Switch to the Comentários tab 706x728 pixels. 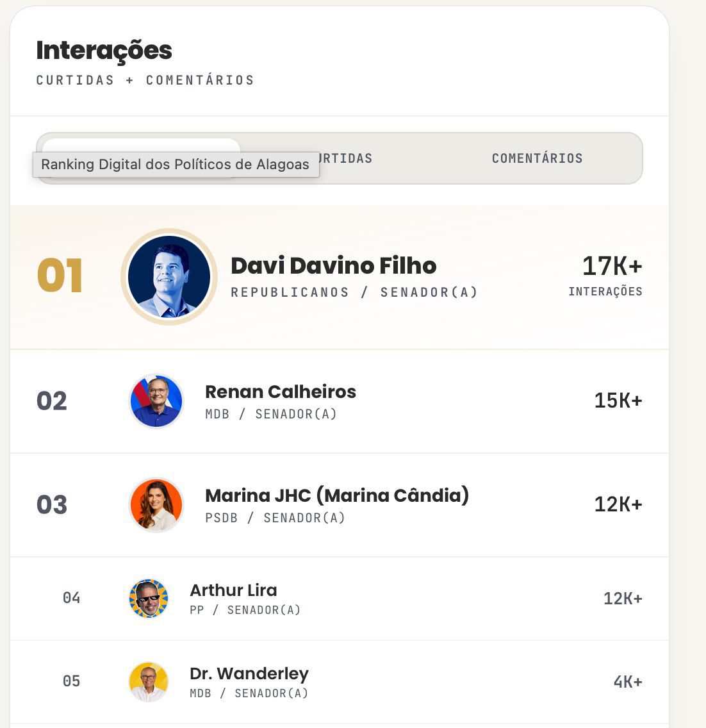point(537,158)
